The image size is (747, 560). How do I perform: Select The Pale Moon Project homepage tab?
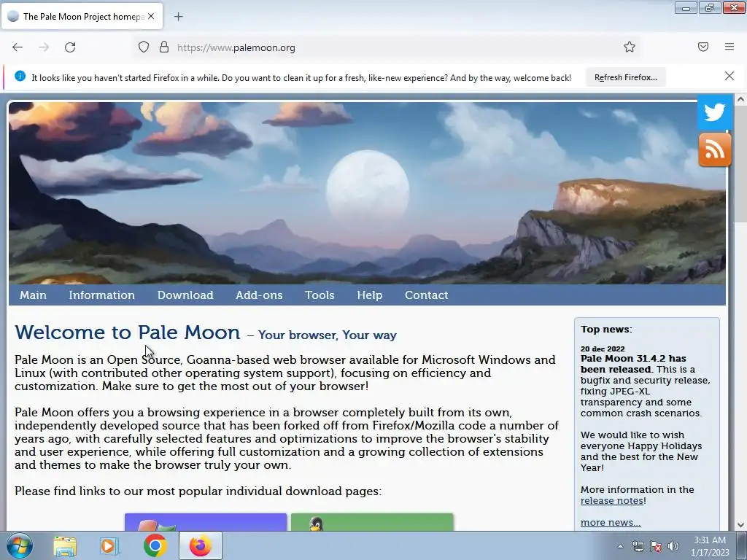[x=82, y=17]
